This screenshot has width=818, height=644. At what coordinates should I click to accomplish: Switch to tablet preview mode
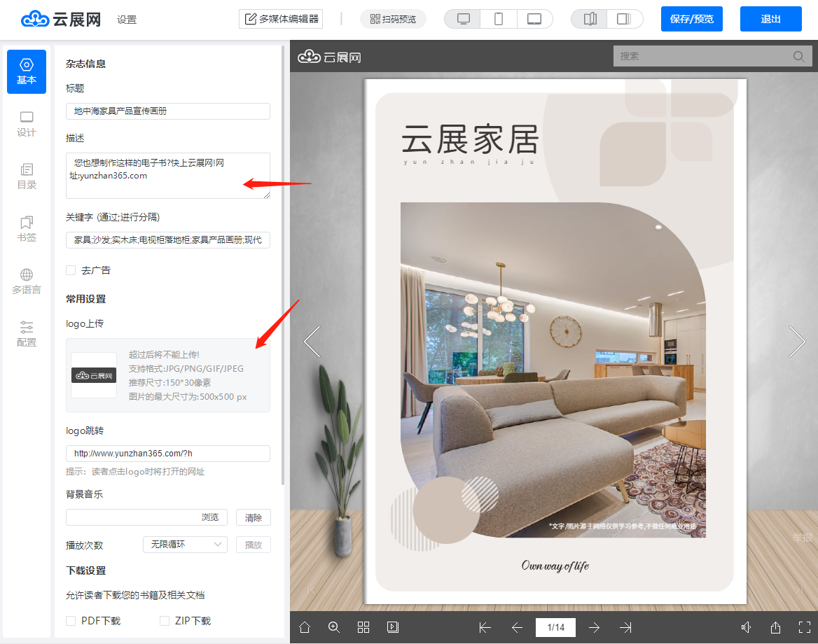click(534, 19)
